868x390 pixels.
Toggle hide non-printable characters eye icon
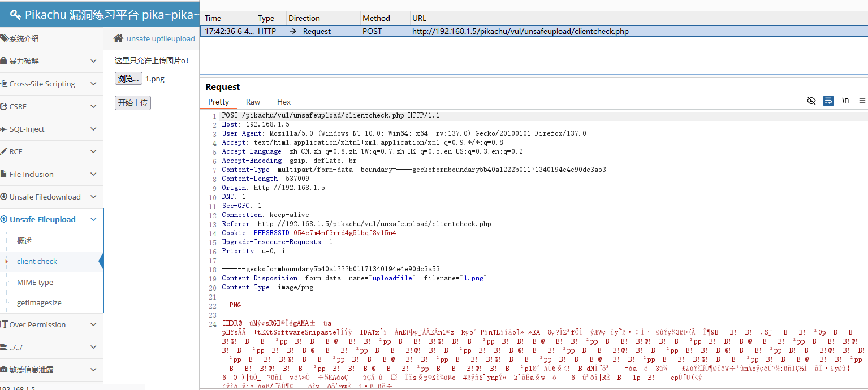tap(811, 101)
